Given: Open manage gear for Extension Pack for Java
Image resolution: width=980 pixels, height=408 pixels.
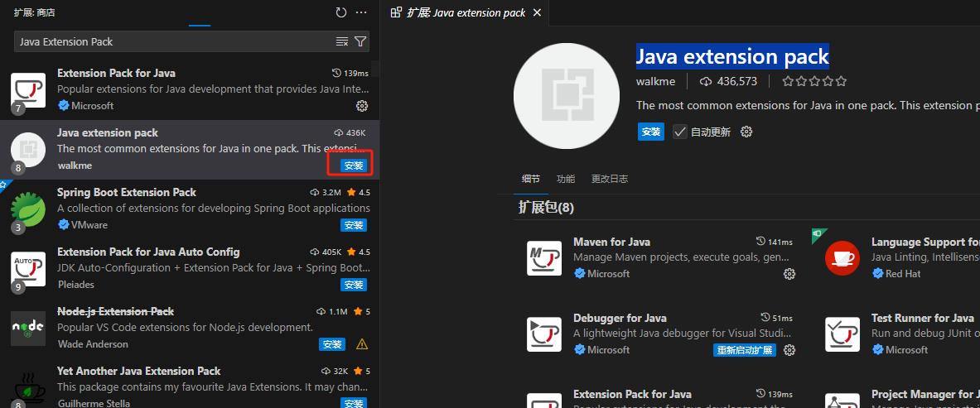Looking at the screenshot, I should [362, 106].
